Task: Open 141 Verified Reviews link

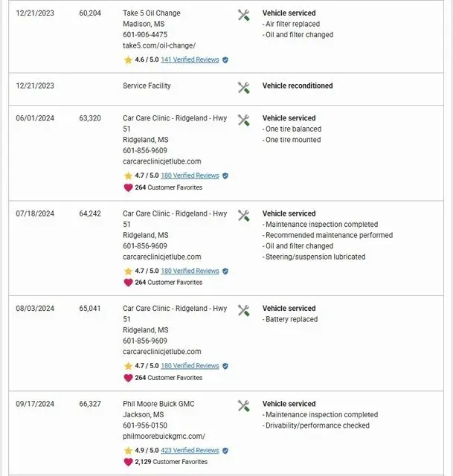Action: pyautogui.click(x=190, y=60)
